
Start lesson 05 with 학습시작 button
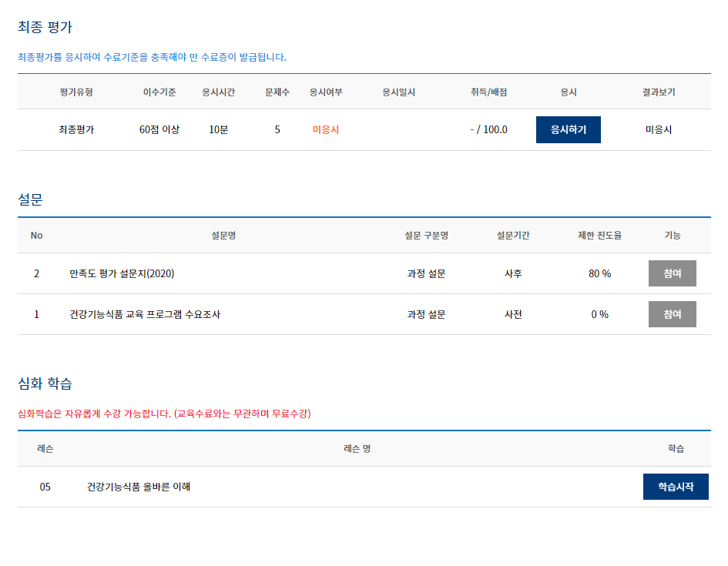(676, 487)
